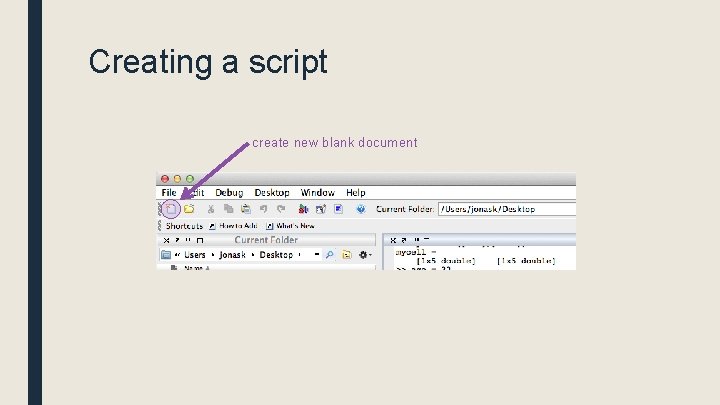The image size is (720, 405).
Task: Click the Current Folder path input field
Action: (x=507, y=209)
